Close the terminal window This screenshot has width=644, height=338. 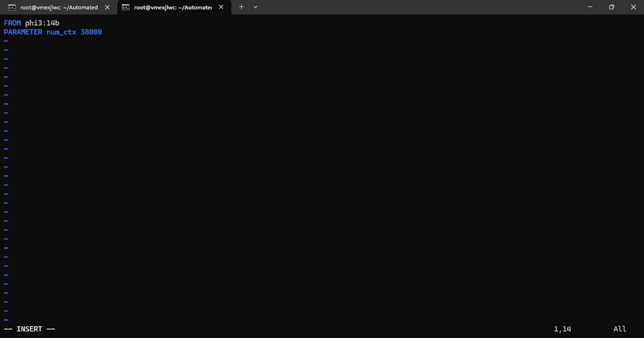[633, 7]
